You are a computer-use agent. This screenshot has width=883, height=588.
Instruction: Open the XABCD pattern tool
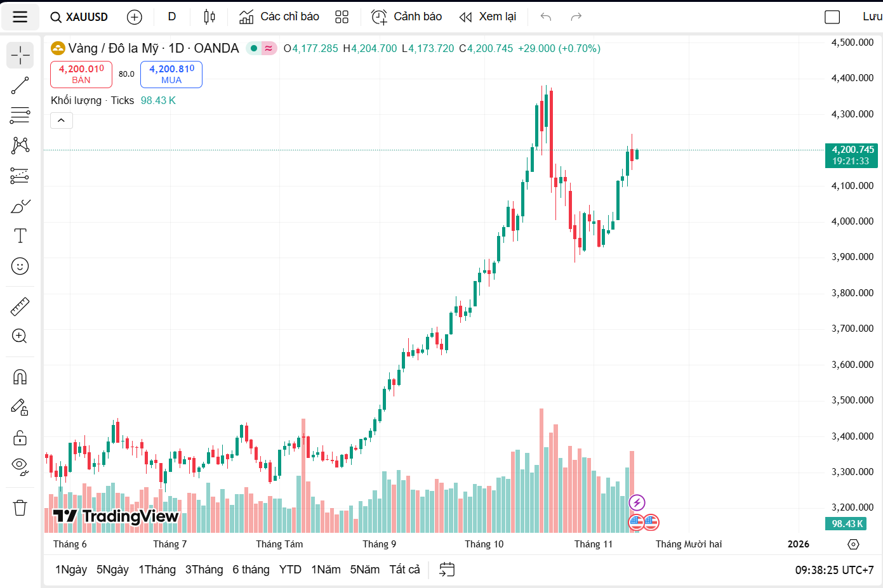(x=20, y=145)
